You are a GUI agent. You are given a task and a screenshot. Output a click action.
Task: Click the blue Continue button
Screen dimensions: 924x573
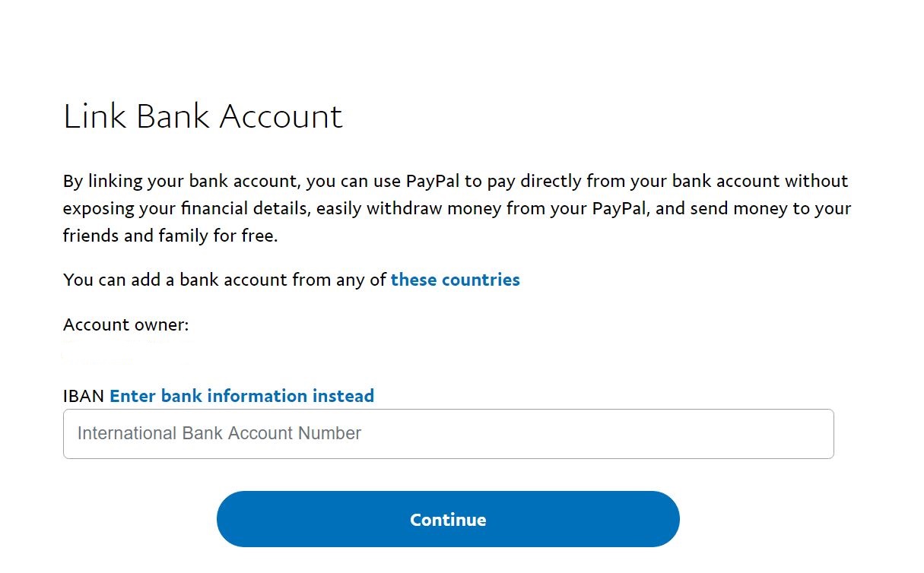448,519
